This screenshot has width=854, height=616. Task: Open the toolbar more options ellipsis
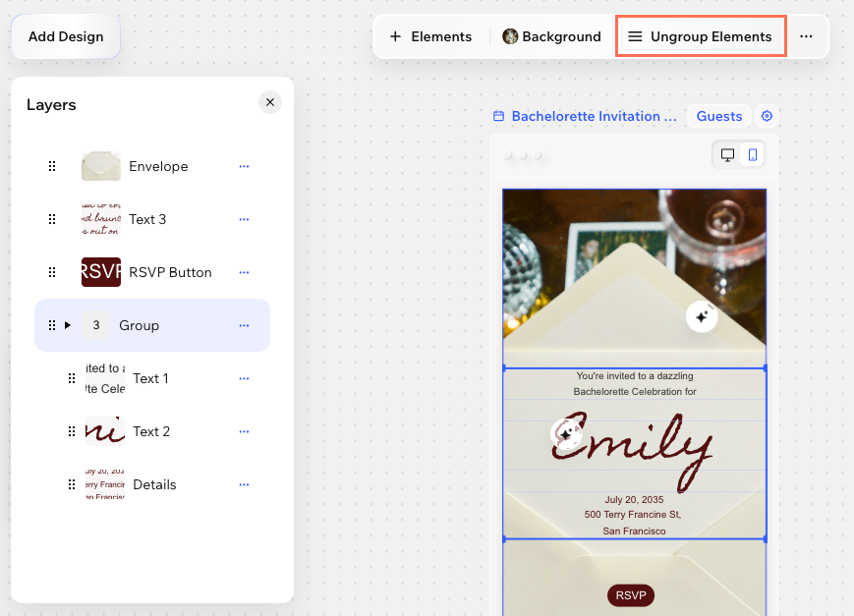806,36
